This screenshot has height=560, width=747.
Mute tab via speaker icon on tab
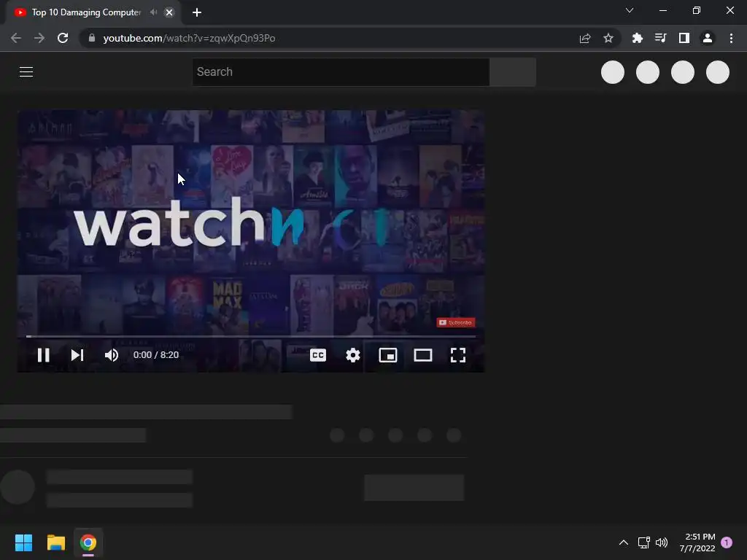(153, 12)
